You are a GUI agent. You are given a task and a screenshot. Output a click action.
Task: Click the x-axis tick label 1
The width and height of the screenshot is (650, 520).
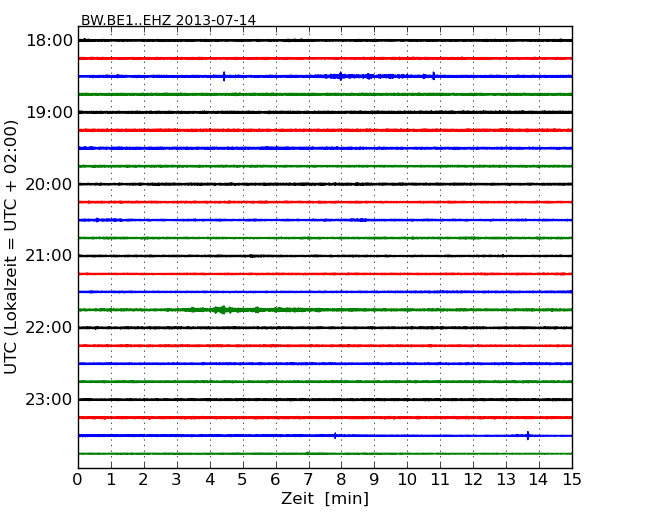[111, 480]
